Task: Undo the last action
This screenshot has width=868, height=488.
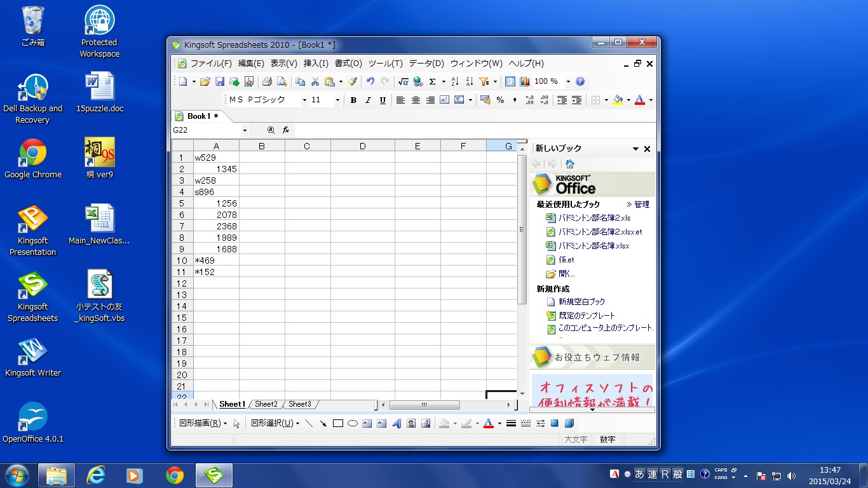Action: coord(370,81)
